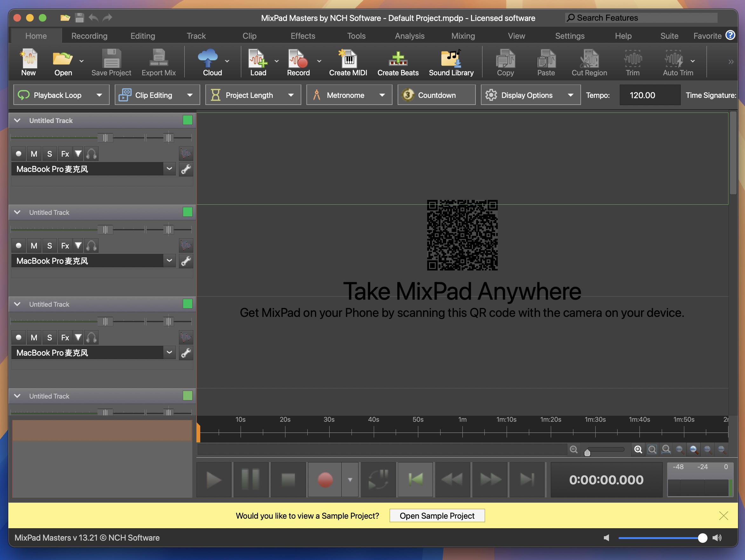The image size is (745, 560).
Task: Open the Mixing ribbon tab
Action: 463,36
